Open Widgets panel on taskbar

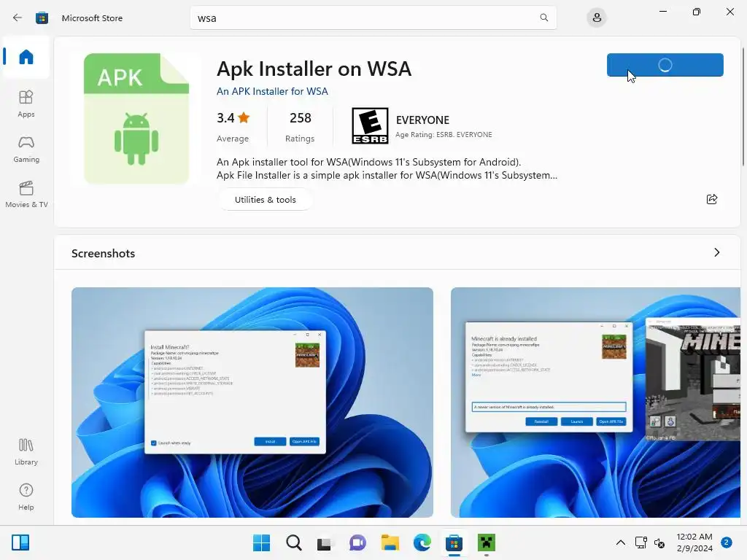20,542
